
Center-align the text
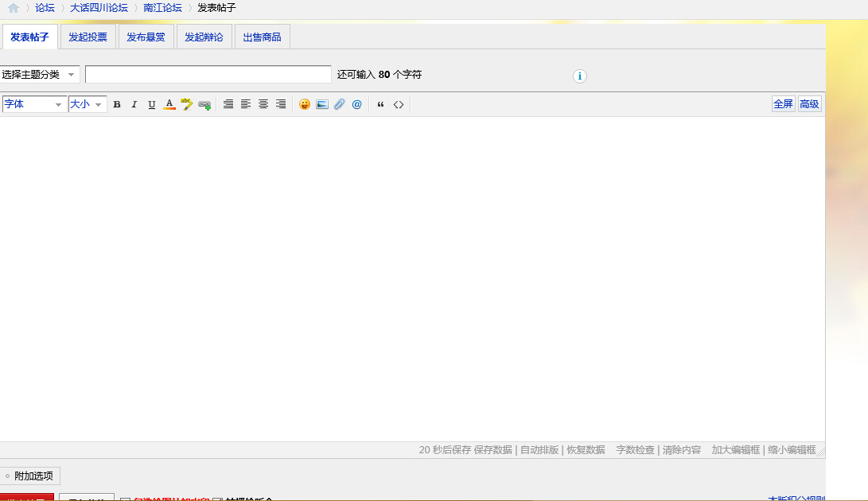coord(263,104)
